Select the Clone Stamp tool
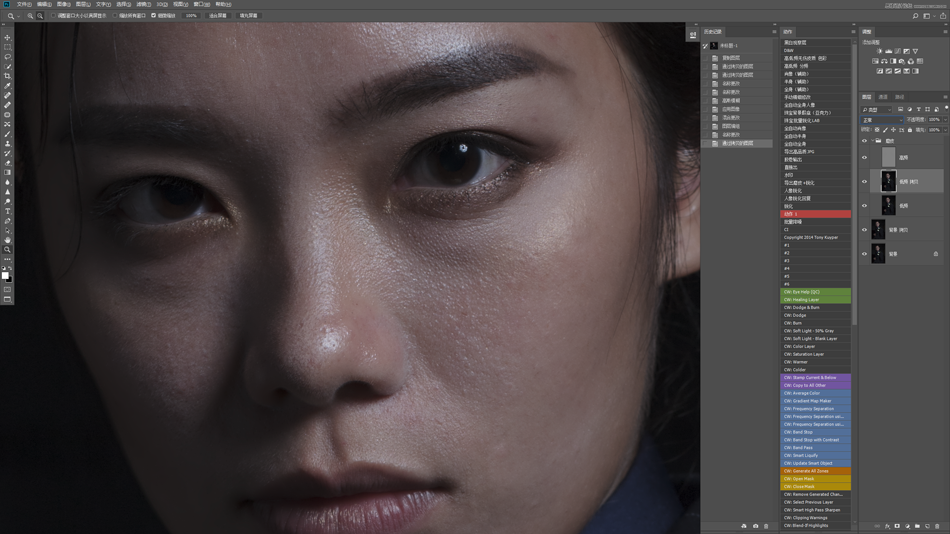 (7, 144)
